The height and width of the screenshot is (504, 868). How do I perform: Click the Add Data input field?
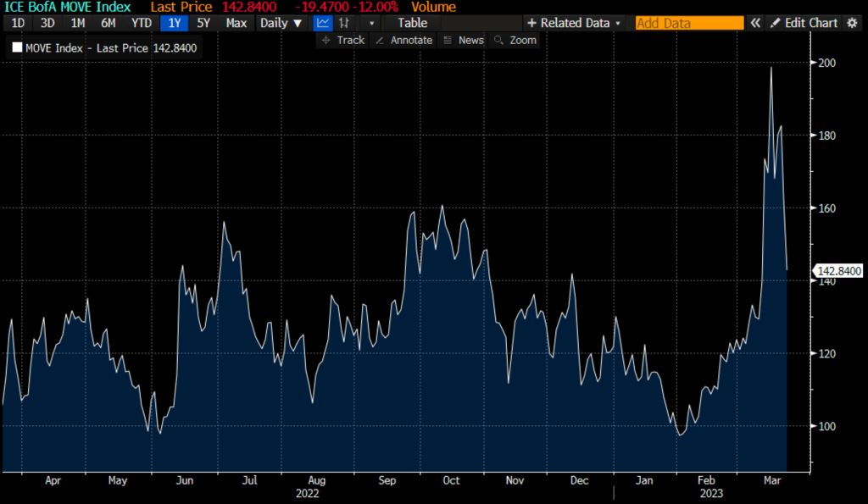[688, 23]
